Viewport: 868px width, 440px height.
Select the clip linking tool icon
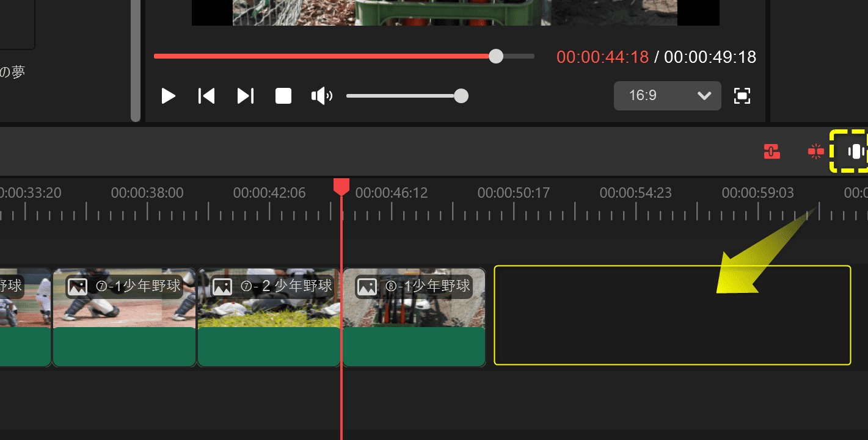point(772,152)
